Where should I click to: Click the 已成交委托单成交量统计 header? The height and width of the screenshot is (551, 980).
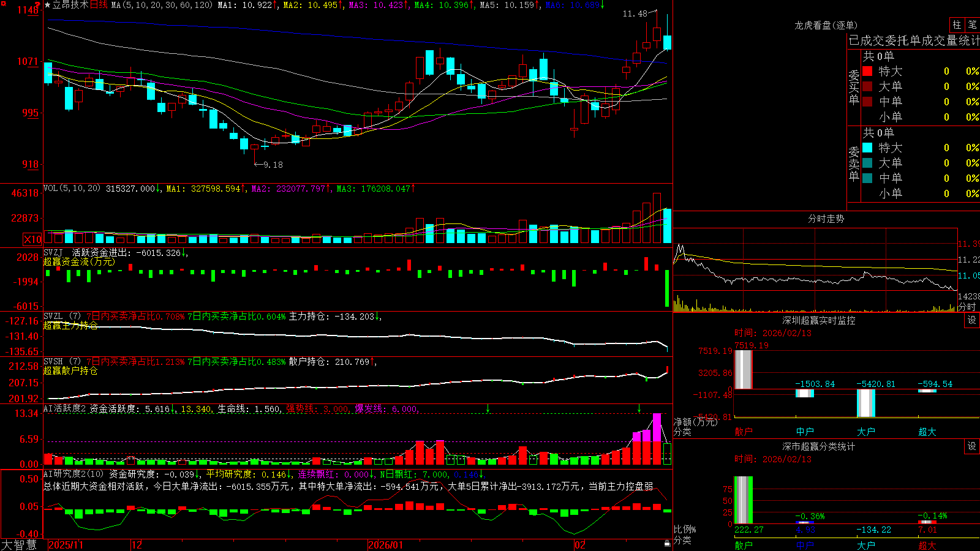tap(914, 40)
